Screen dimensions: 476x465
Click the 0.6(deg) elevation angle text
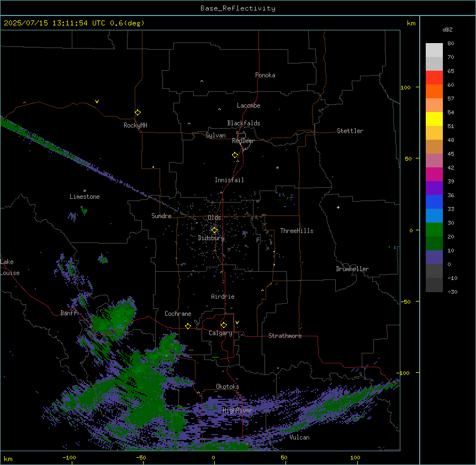127,23
